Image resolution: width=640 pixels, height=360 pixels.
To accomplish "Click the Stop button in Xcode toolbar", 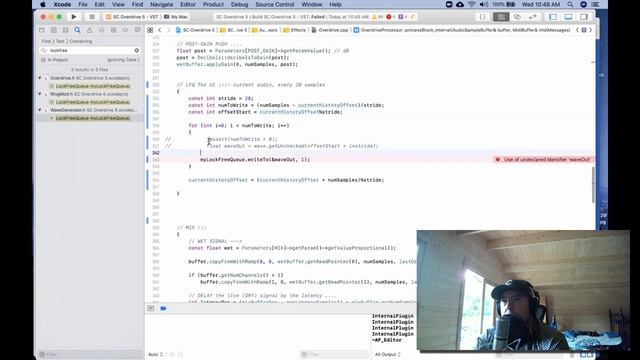I will click(92, 17).
